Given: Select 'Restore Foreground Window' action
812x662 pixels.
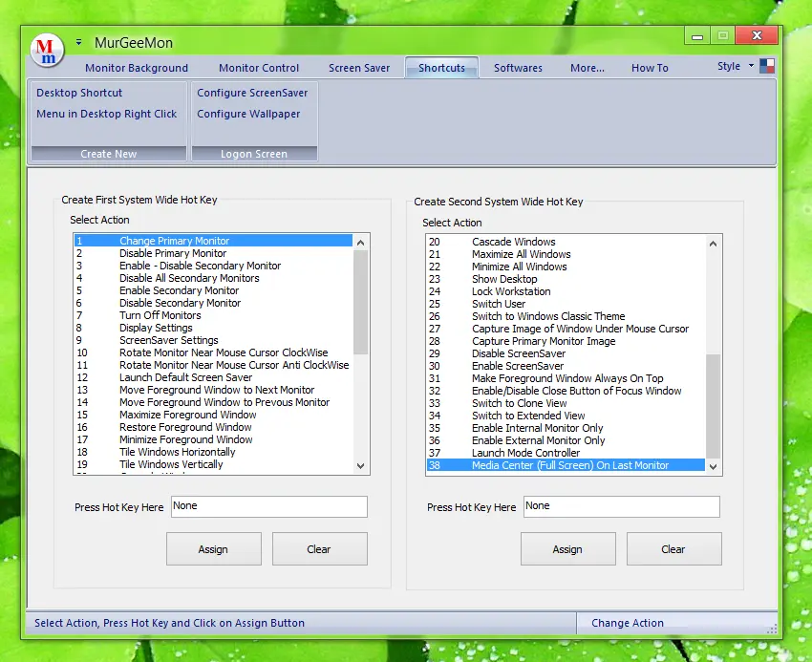Looking at the screenshot, I should tap(213, 427).
